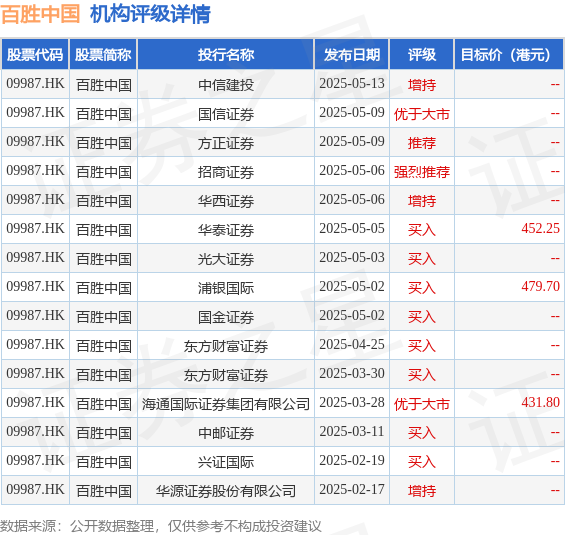
Task: Click the 评级 column header
Action: (422, 55)
